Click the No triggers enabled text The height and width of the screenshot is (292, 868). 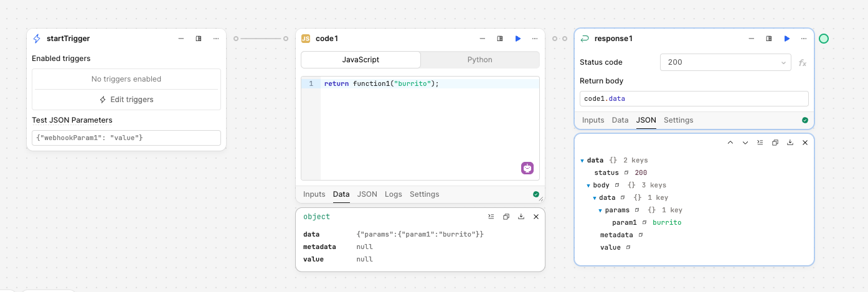point(126,79)
